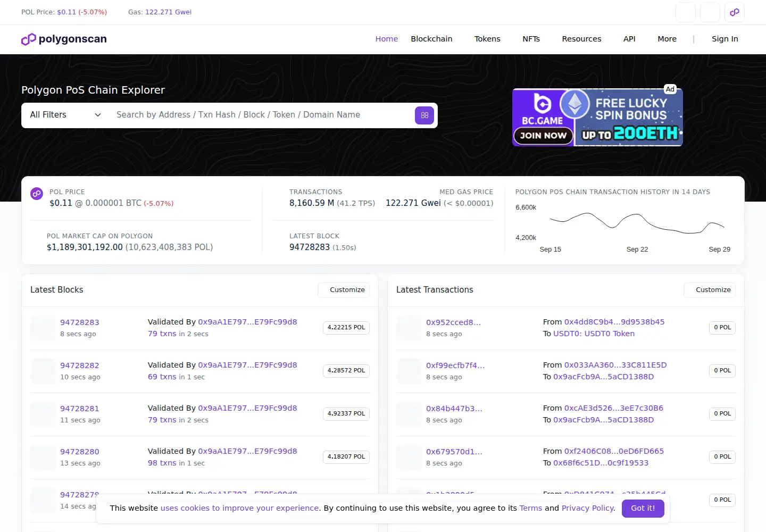
Task: Open transaction 0x952cced8...
Action: [x=453, y=322]
